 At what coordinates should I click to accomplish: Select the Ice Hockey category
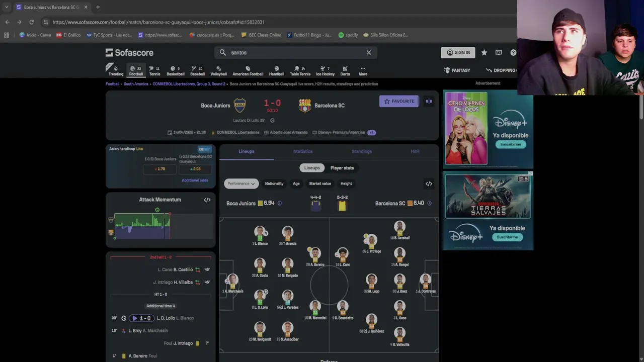pyautogui.click(x=325, y=70)
